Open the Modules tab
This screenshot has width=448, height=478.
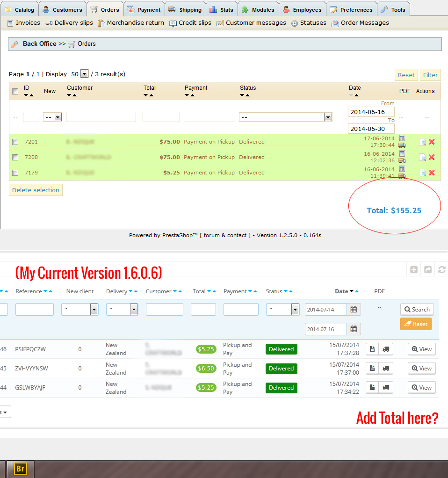258,9
